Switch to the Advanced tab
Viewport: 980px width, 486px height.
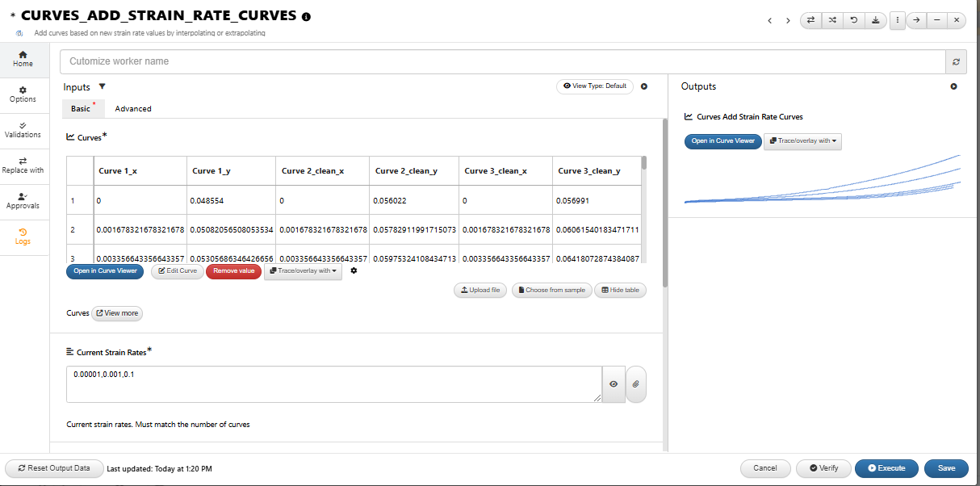click(133, 109)
